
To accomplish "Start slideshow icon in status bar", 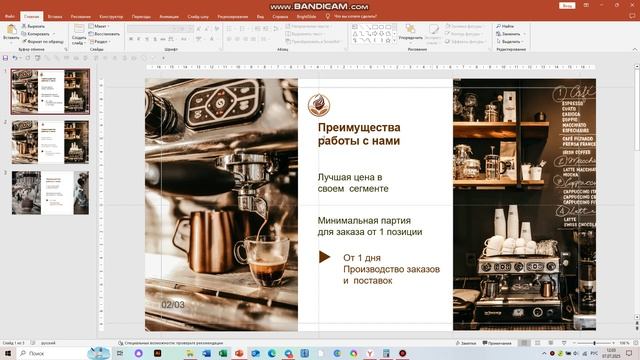I will (564, 343).
